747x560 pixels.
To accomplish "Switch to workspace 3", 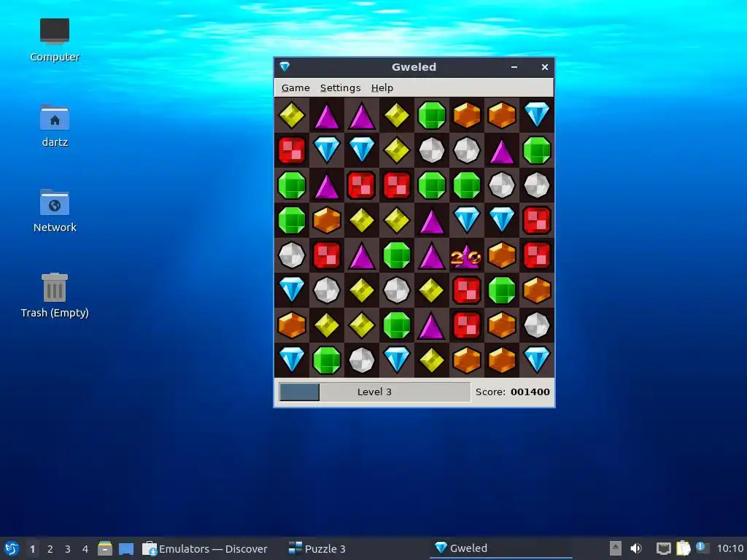I will (x=68, y=549).
